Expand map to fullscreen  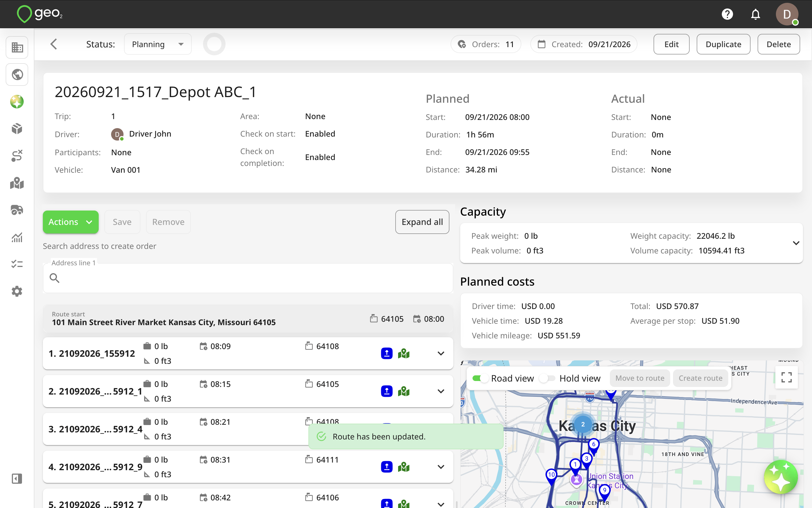click(787, 377)
